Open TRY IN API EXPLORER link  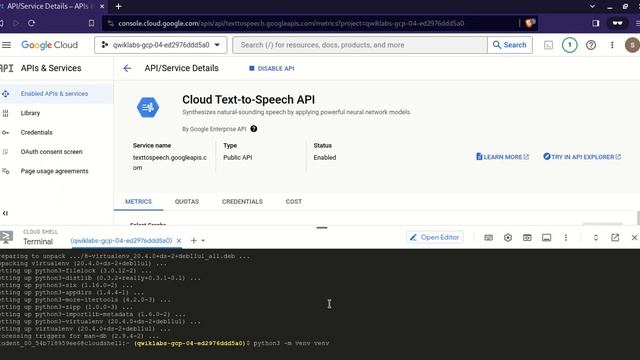tap(582, 157)
